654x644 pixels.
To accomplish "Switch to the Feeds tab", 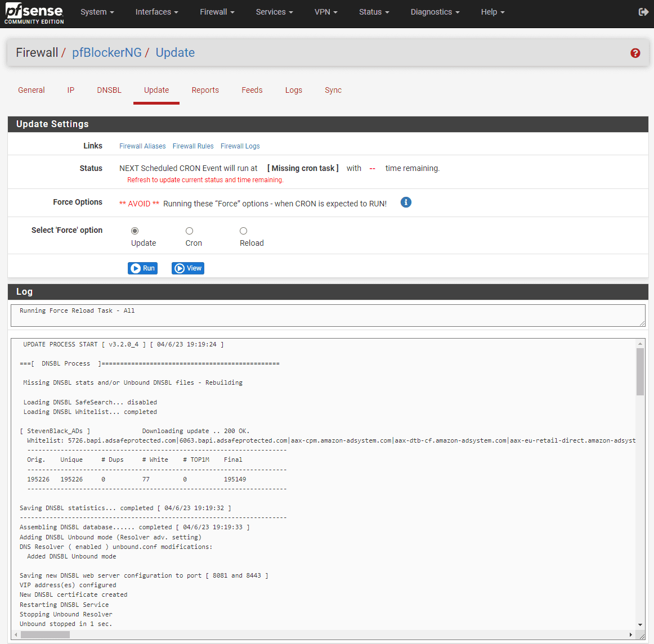I will (252, 90).
